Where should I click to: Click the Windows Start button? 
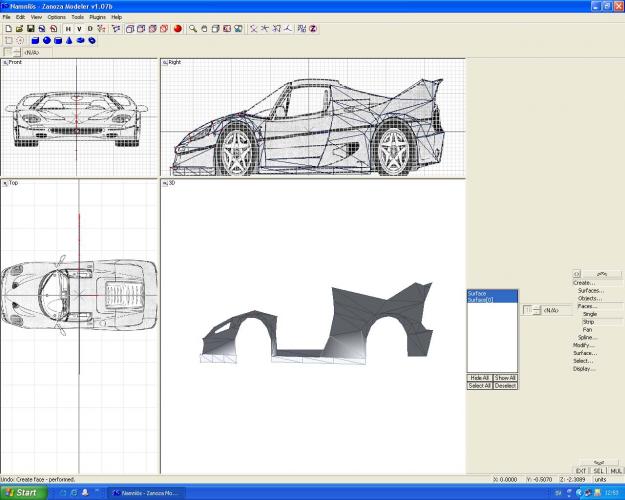pos(22,492)
